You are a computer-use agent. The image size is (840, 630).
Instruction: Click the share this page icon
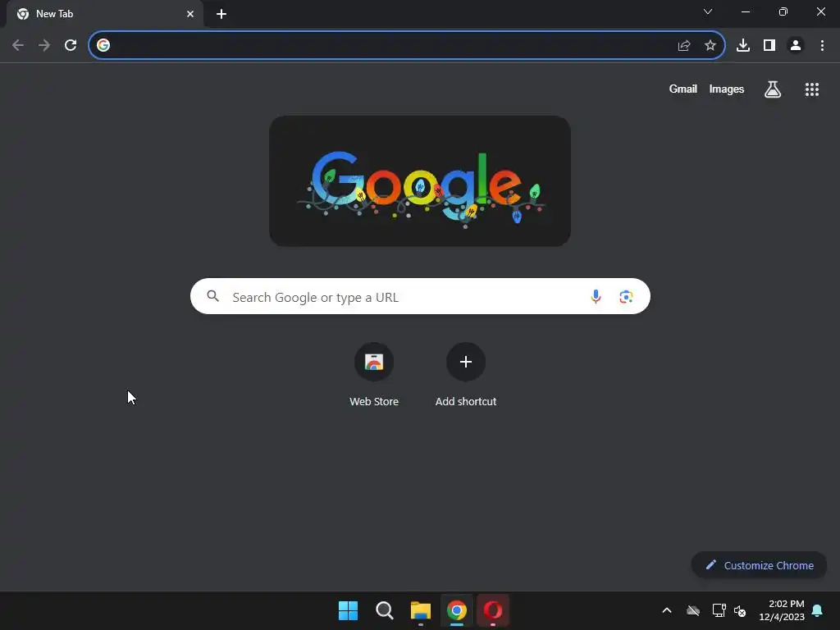[684, 46]
